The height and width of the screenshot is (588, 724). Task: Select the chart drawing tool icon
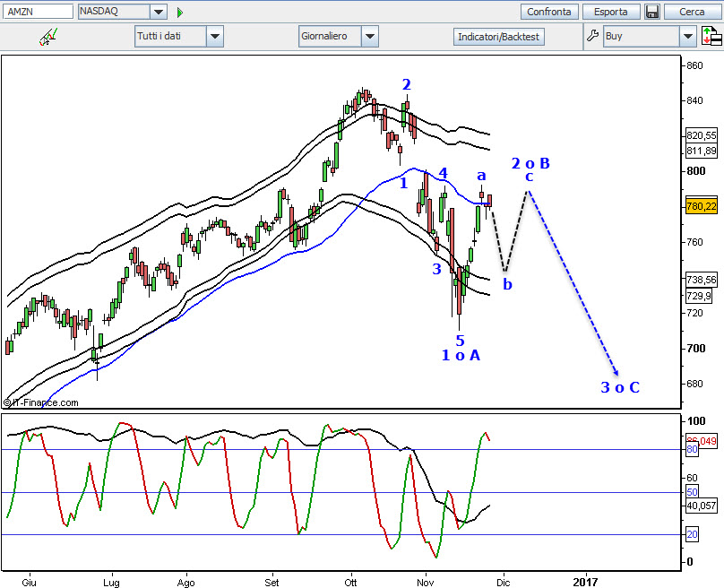point(48,37)
